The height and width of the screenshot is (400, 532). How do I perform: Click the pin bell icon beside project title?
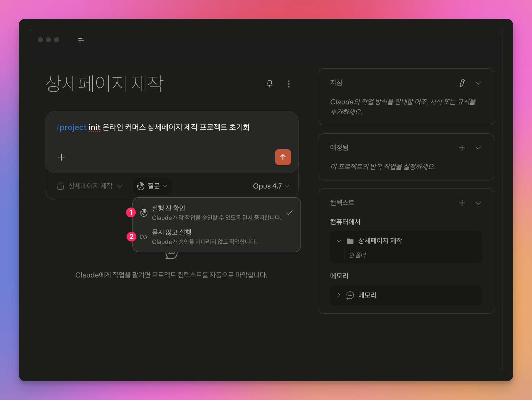point(269,84)
